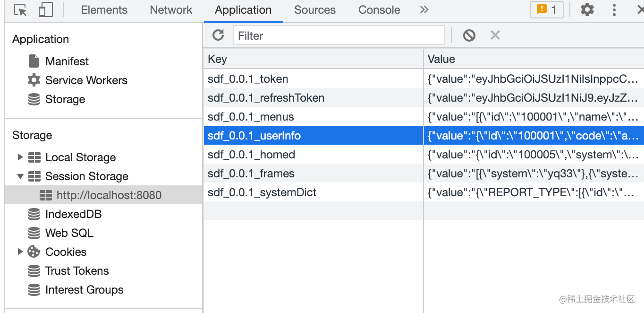Select the Manifest item
Image resolution: width=644 pixels, height=313 pixels.
(x=67, y=61)
